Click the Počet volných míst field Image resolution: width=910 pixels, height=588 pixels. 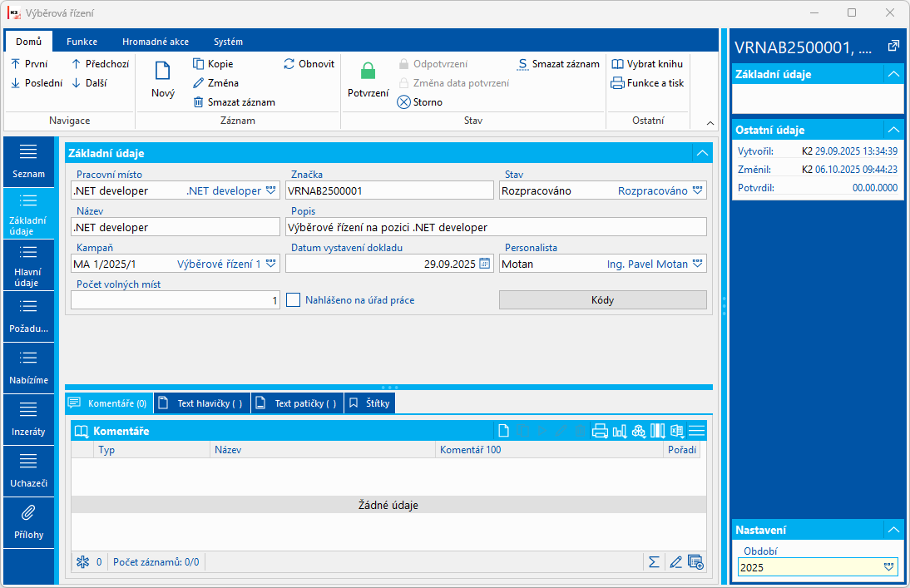click(x=176, y=300)
